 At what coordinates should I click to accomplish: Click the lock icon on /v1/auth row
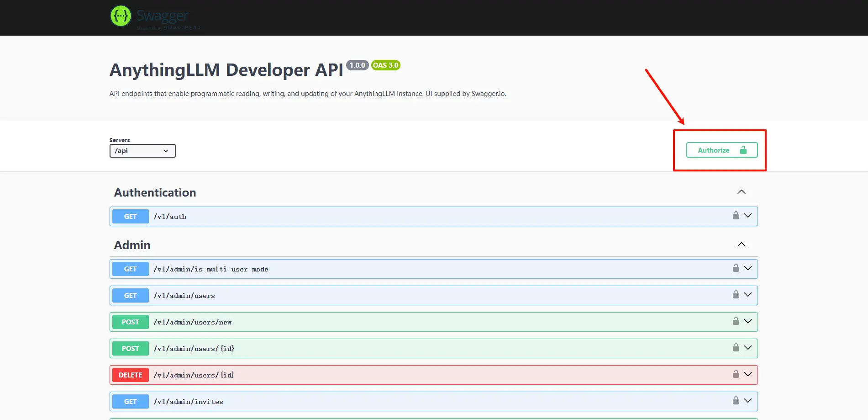pyautogui.click(x=736, y=215)
